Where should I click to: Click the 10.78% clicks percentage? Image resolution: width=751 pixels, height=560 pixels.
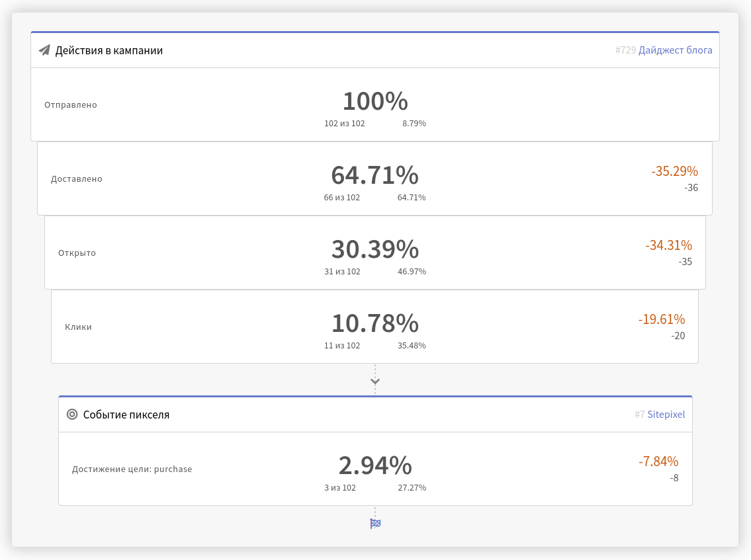pyautogui.click(x=375, y=323)
